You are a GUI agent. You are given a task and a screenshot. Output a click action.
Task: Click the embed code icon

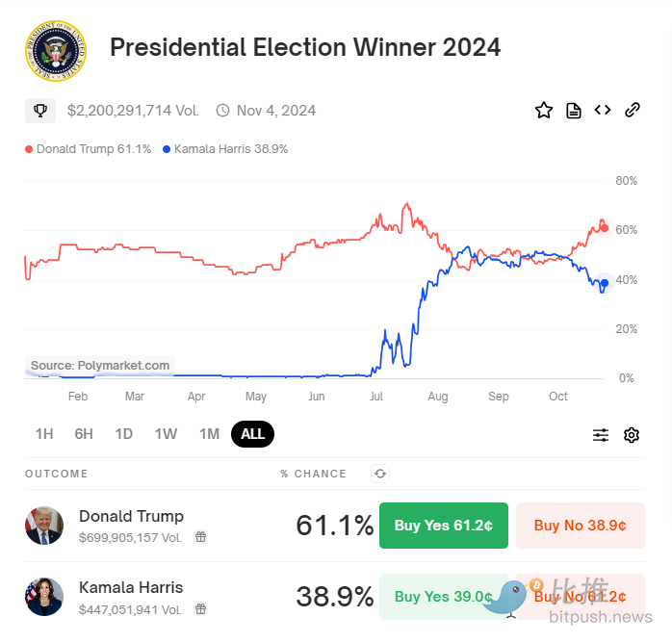[x=603, y=110]
